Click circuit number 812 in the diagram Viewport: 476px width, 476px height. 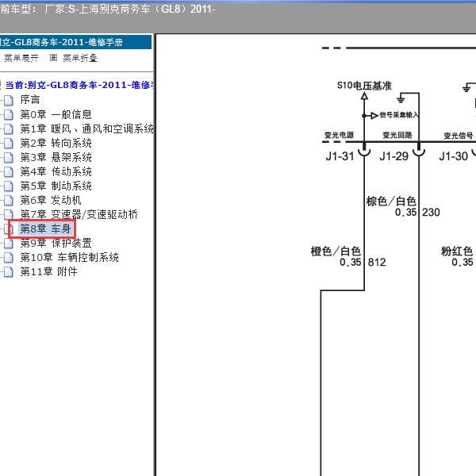coord(377,263)
